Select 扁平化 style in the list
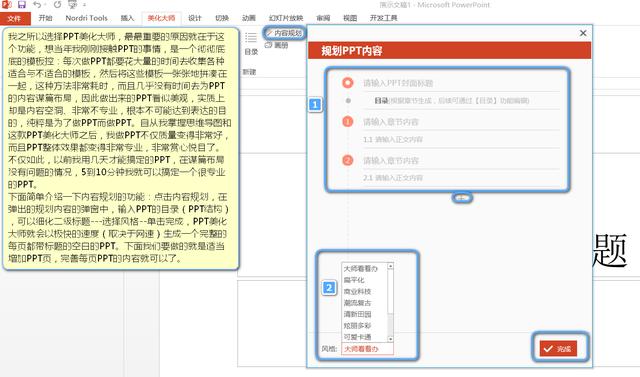 364,280
